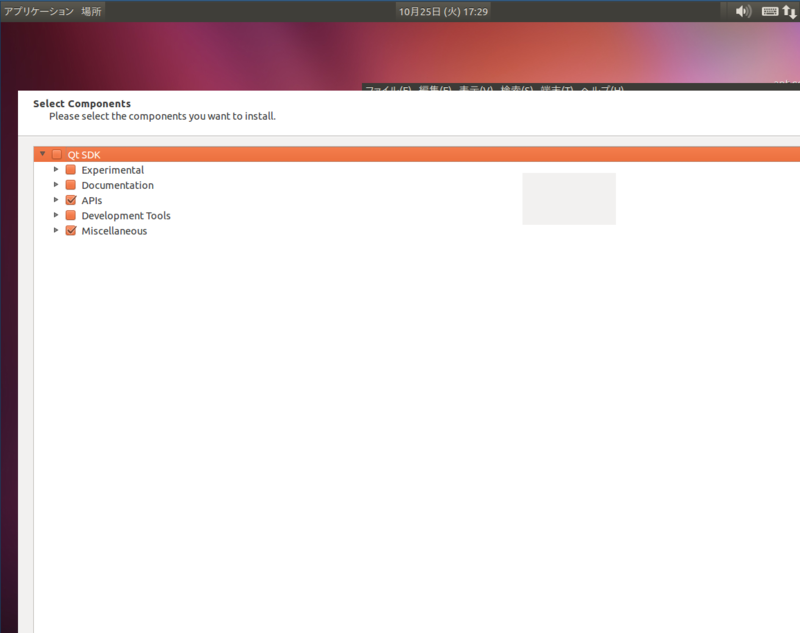This screenshot has width=800, height=633.
Task: Expand the APIs tree node
Action: 56,200
